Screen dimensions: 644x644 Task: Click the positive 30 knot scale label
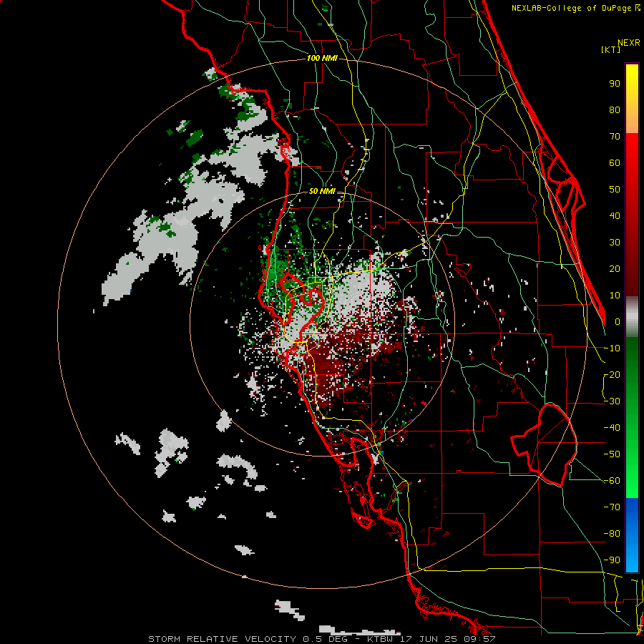tap(615, 243)
